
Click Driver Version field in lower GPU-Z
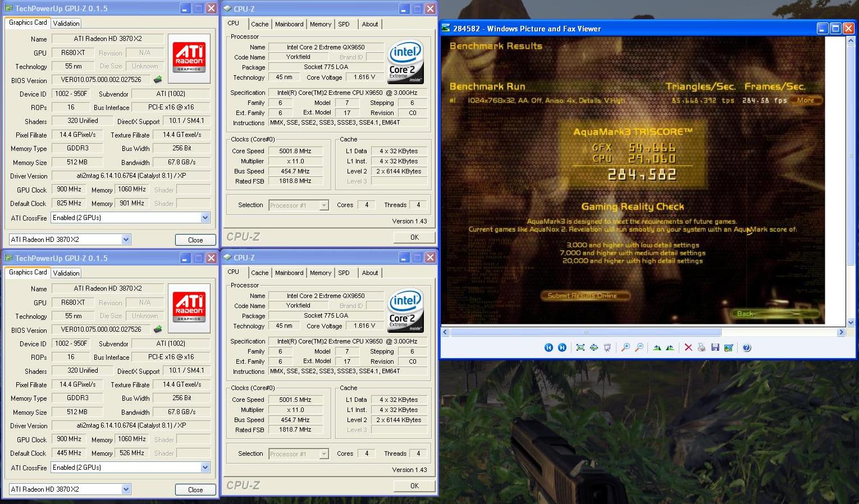(131, 425)
